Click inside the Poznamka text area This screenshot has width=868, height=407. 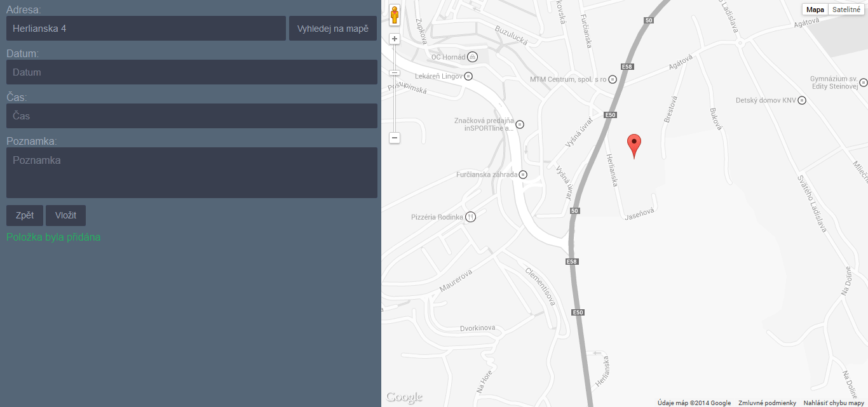pos(192,173)
